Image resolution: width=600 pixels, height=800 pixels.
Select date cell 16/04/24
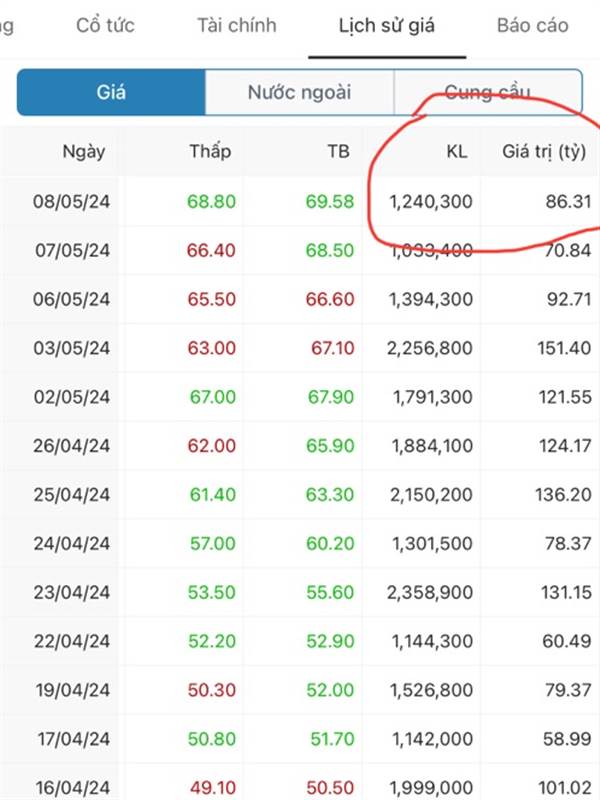pos(72,788)
